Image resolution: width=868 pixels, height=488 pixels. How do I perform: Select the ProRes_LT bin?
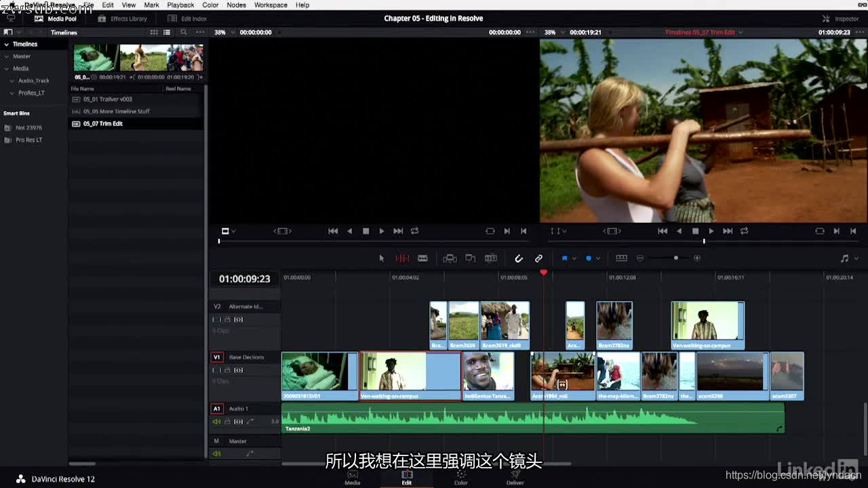coord(31,93)
